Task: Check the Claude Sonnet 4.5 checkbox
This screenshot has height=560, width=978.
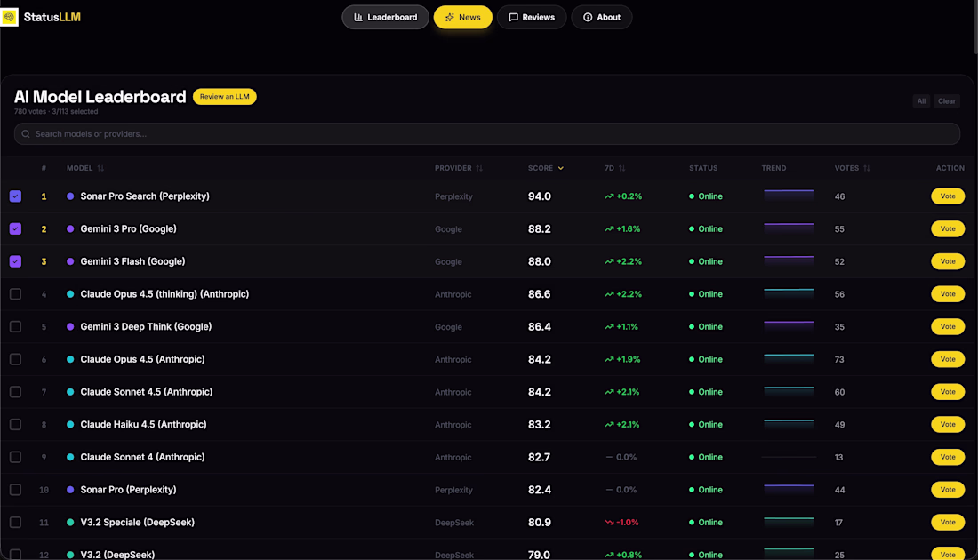Action: click(16, 392)
